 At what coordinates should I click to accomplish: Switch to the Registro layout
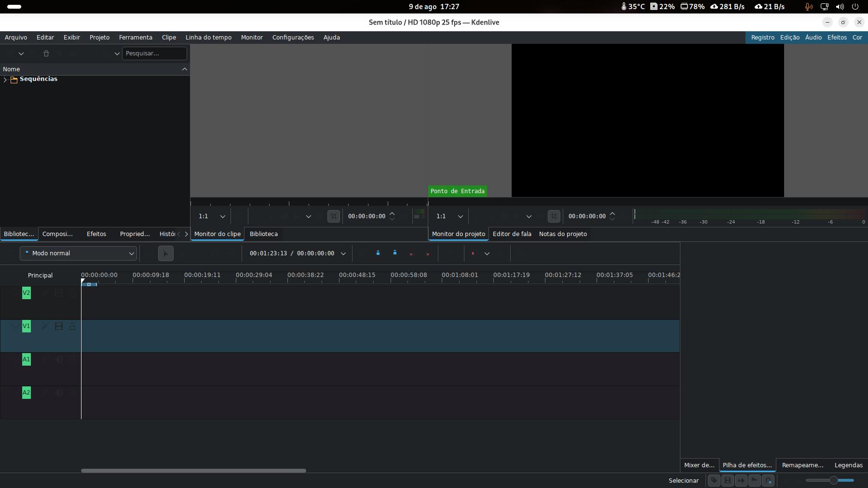tap(763, 37)
